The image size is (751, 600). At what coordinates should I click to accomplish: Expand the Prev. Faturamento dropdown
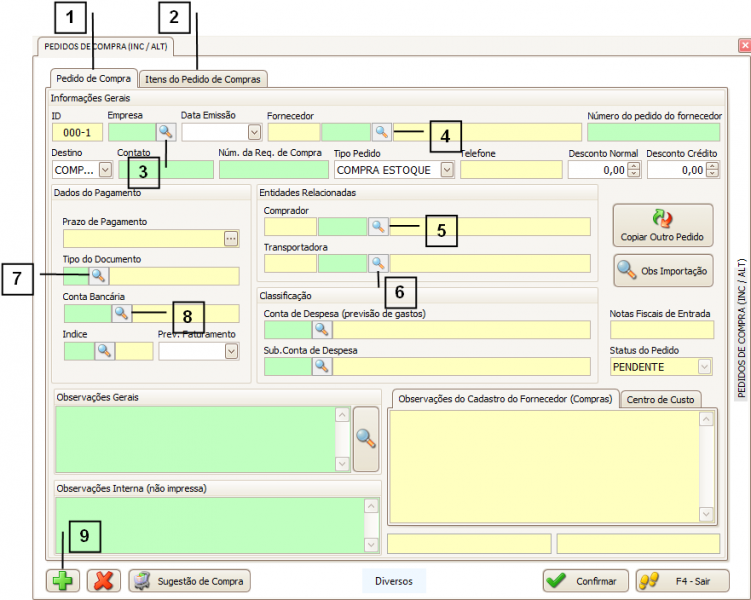[232, 351]
